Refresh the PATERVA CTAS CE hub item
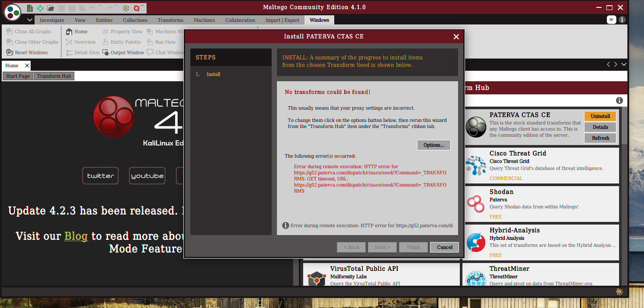This screenshot has height=308, width=644. [x=600, y=138]
